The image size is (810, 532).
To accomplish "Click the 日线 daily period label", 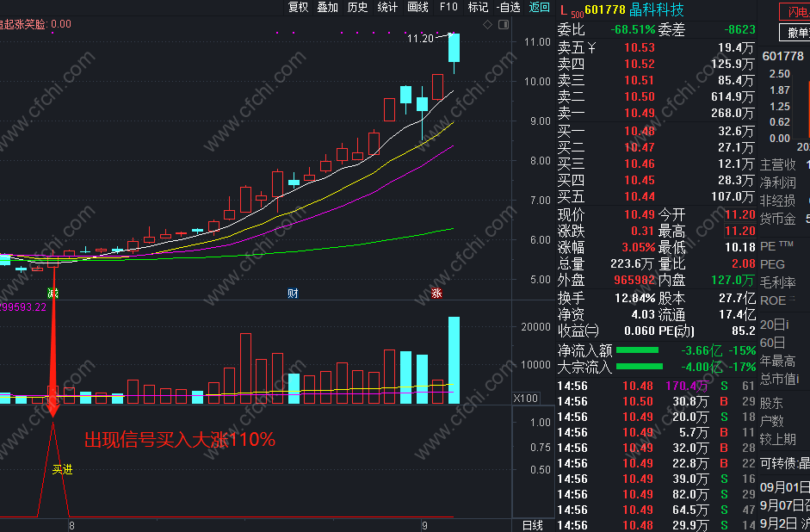I will pos(532,526).
